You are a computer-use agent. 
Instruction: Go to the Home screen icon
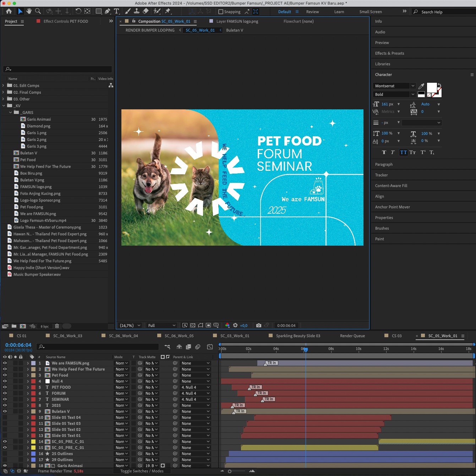(x=9, y=11)
